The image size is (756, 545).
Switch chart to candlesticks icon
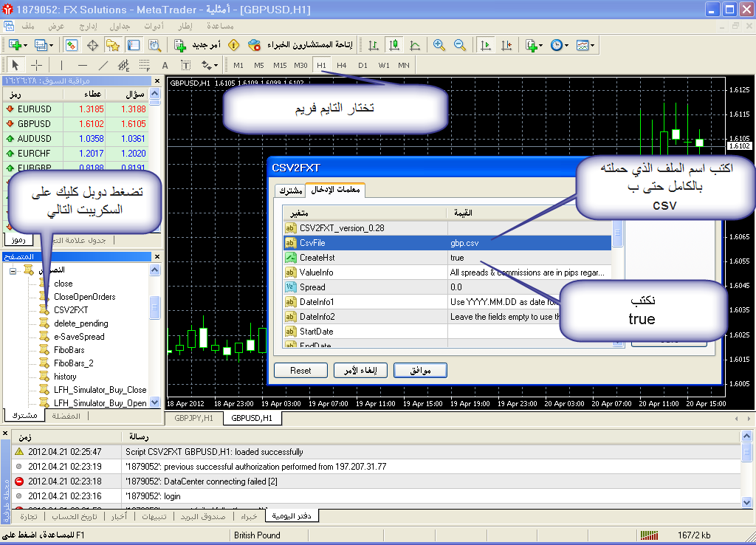point(394,45)
